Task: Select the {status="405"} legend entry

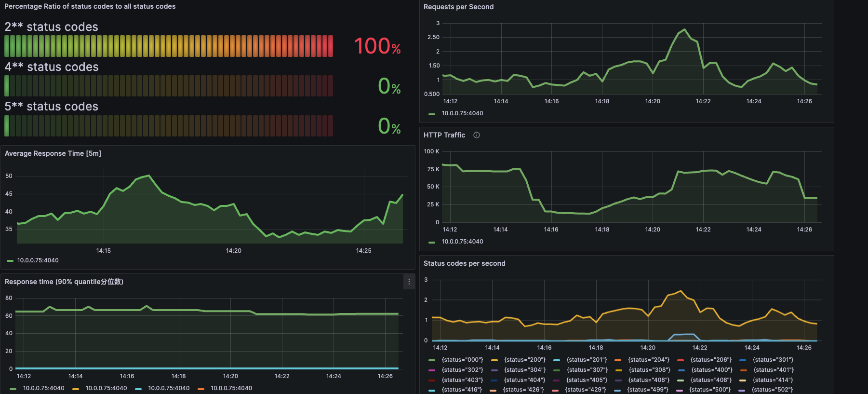Action: point(588,380)
